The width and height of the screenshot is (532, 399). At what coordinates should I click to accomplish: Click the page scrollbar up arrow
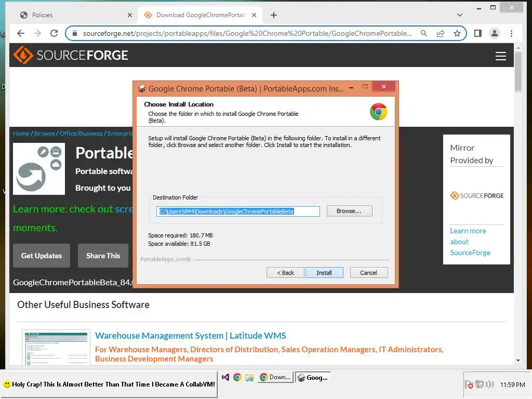(518, 48)
